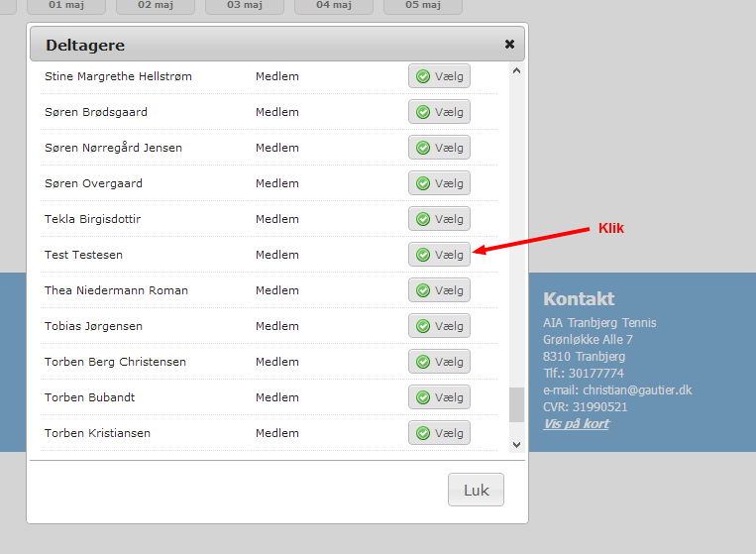Image resolution: width=756 pixels, height=554 pixels.
Task: Click Vælg for Stine Margrethe Hellstrøm
Action: pos(439,76)
